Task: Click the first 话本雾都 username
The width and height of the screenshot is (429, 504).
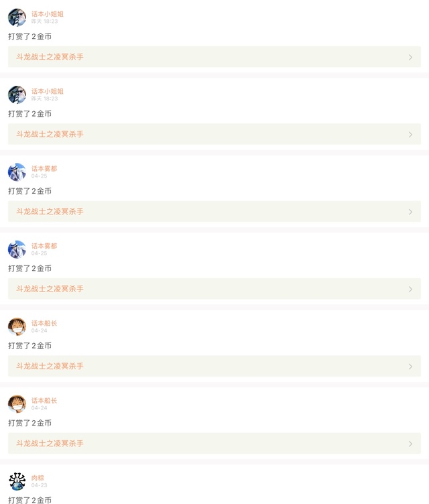Action: pos(44,168)
